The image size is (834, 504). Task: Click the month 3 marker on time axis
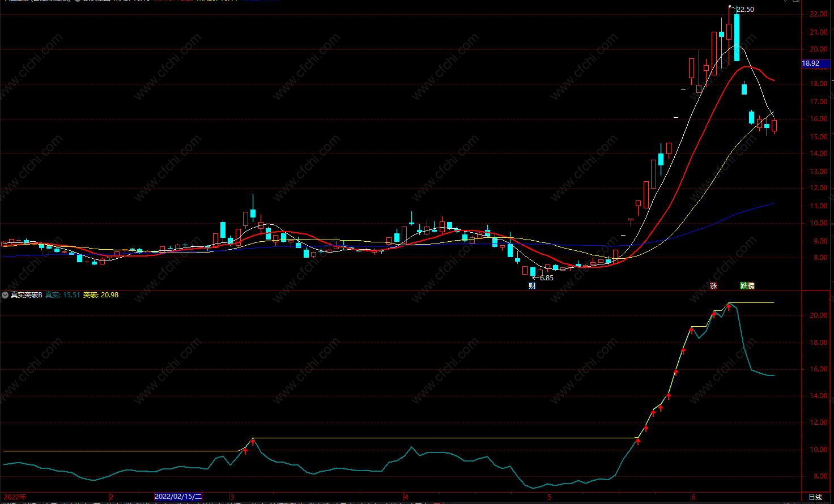pyautogui.click(x=232, y=497)
